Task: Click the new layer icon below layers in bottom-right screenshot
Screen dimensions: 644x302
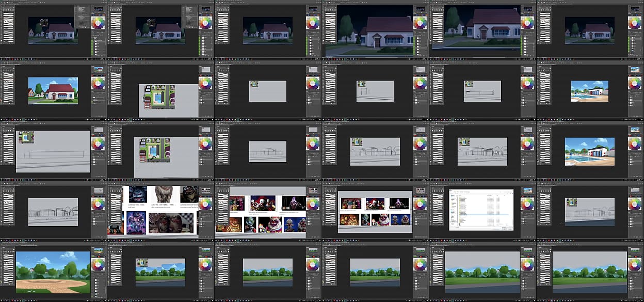Action: (637, 297)
